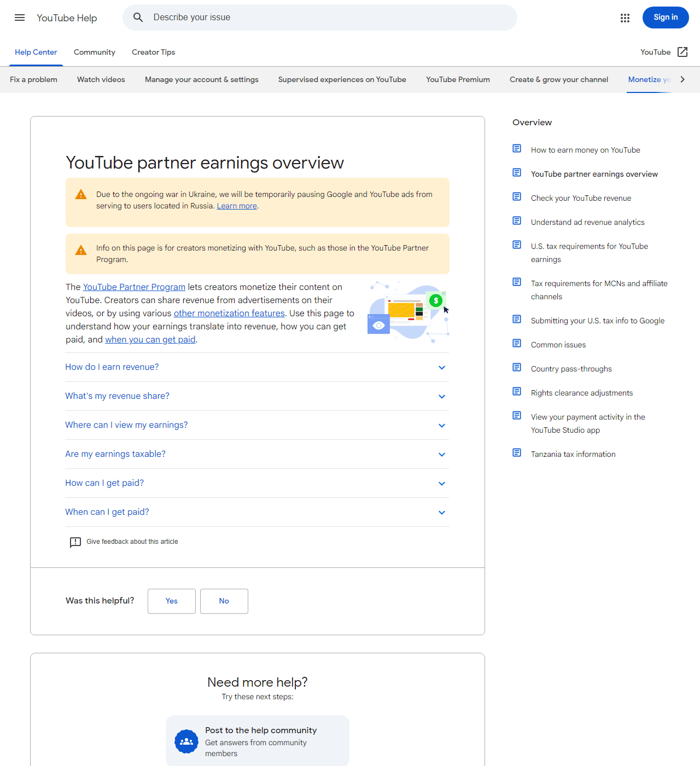Show more topics with the right chevron
This screenshot has height=766, width=700.
click(682, 79)
